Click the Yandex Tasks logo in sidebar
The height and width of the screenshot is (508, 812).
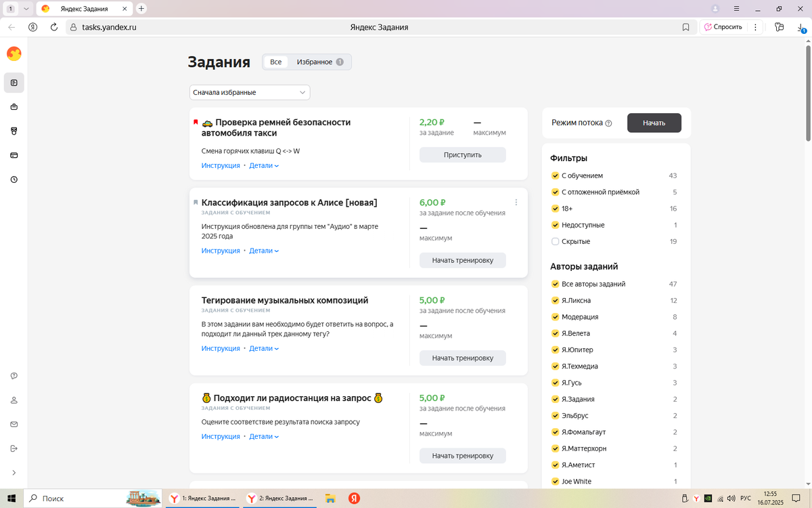(x=14, y=54)
